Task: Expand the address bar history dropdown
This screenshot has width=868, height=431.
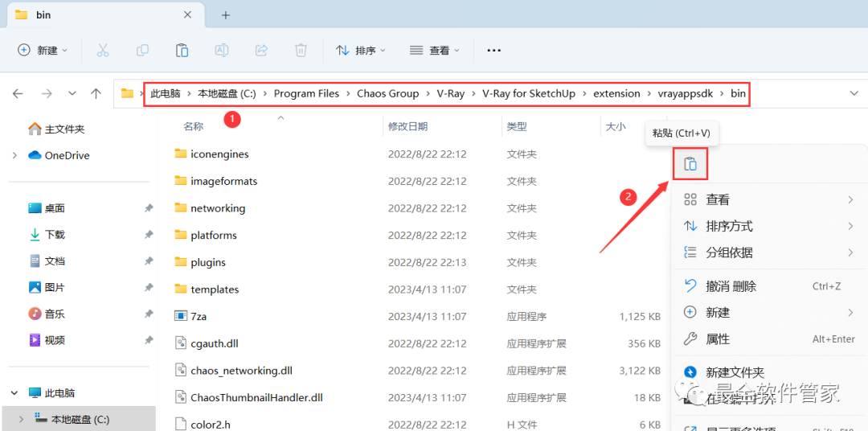Action: point(854,93)
